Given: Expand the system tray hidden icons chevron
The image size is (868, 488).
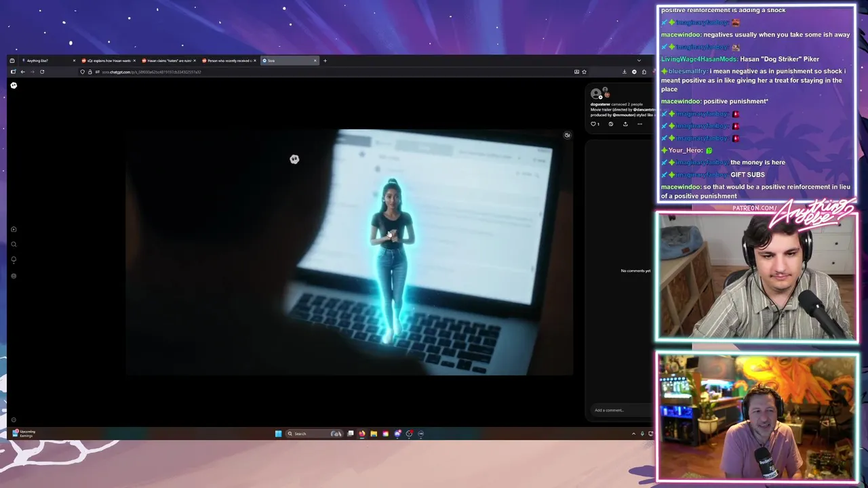Looking at the screenshot, I should pos(634,434).
